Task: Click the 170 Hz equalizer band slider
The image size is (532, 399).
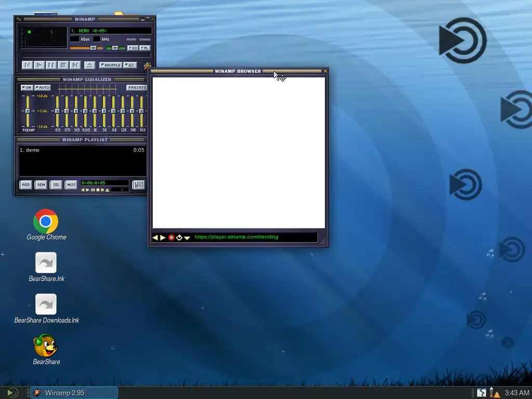Action: [x=66, y=111]
